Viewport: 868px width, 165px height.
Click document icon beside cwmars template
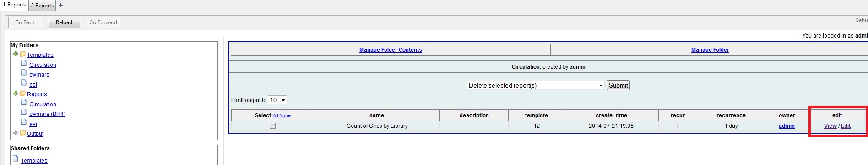tap(24, 73)
